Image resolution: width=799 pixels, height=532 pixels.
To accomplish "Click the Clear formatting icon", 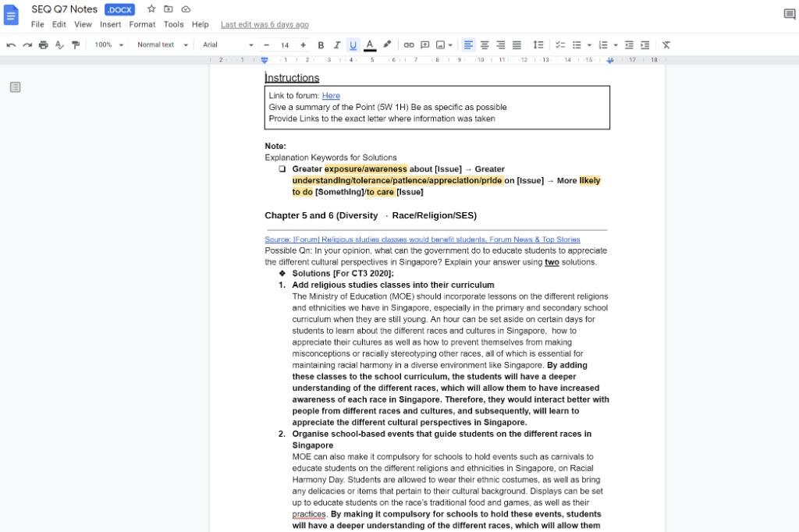I will tap(666, 44).
